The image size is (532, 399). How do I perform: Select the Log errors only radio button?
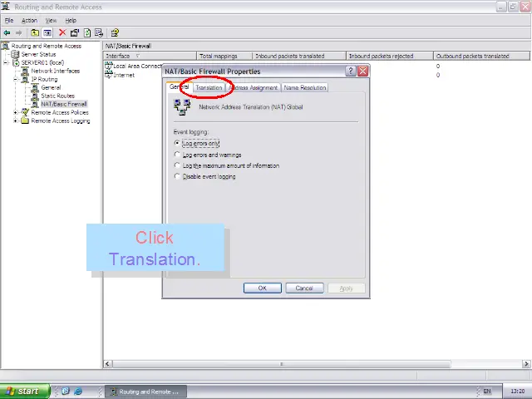(177, 143)
